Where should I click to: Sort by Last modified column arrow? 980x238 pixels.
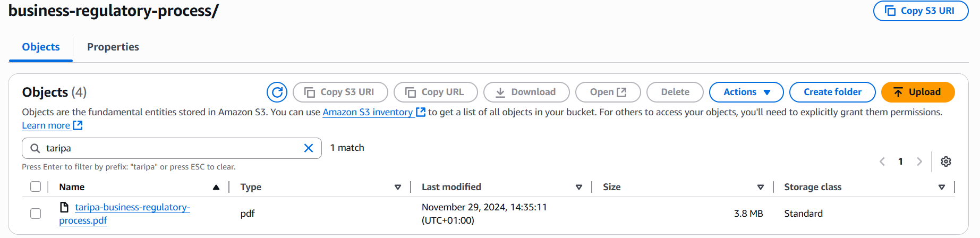coord(579,187)
